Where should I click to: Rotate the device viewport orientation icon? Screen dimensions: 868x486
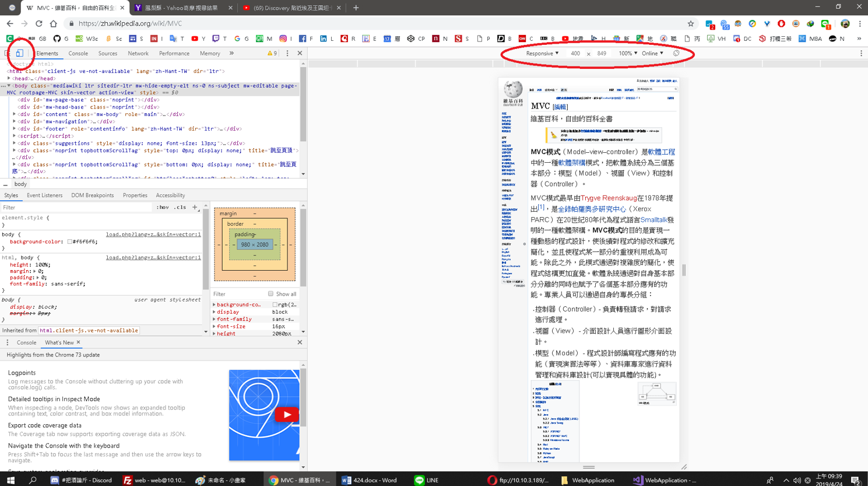tap(676, 53)
